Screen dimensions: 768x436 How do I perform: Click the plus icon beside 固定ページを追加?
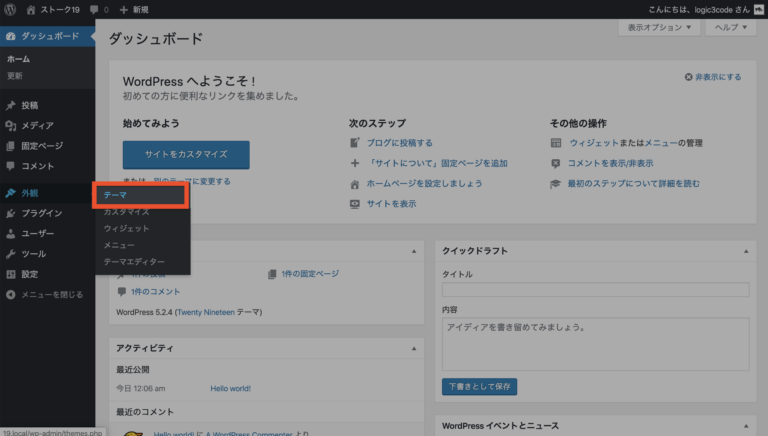[x=355, y=163]
